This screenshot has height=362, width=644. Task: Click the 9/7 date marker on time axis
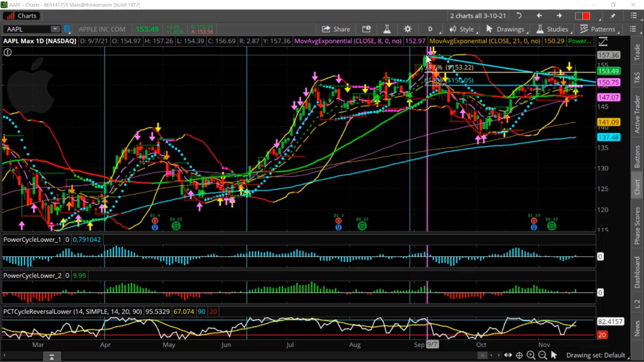(x=432, y=344)
